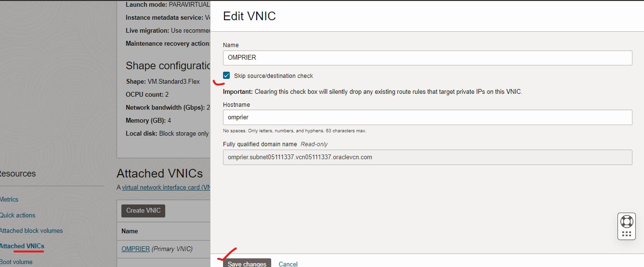Cancel the Edit VNIC dialog
This screenshot has width=644, height=267.
288,264
